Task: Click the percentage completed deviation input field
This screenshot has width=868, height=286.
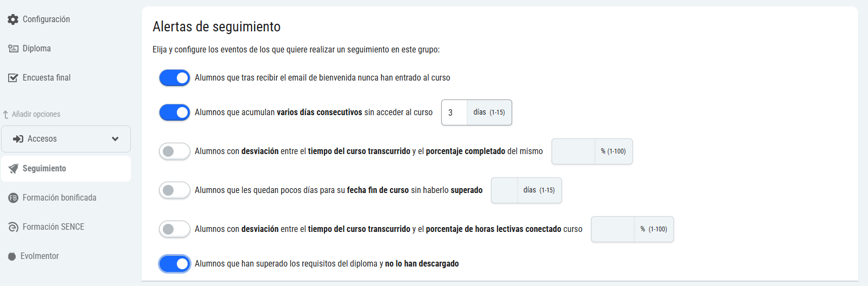Action: tap(573, 151)
